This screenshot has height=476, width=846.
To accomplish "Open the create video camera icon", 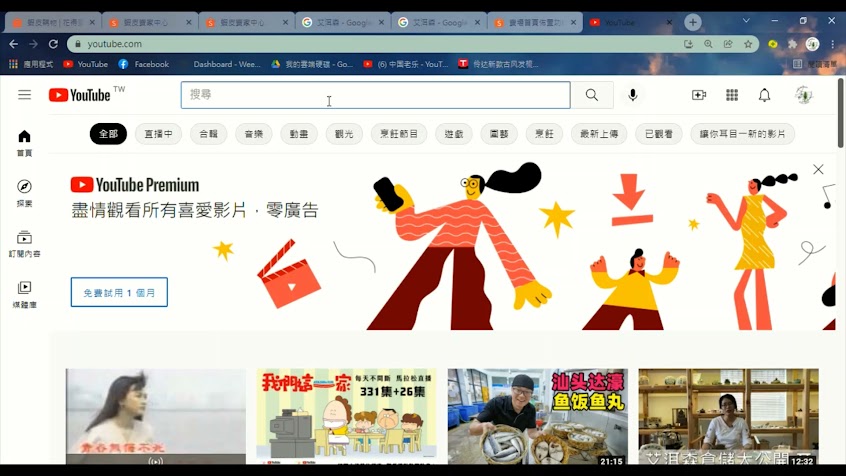I will (x=699, y=95).
